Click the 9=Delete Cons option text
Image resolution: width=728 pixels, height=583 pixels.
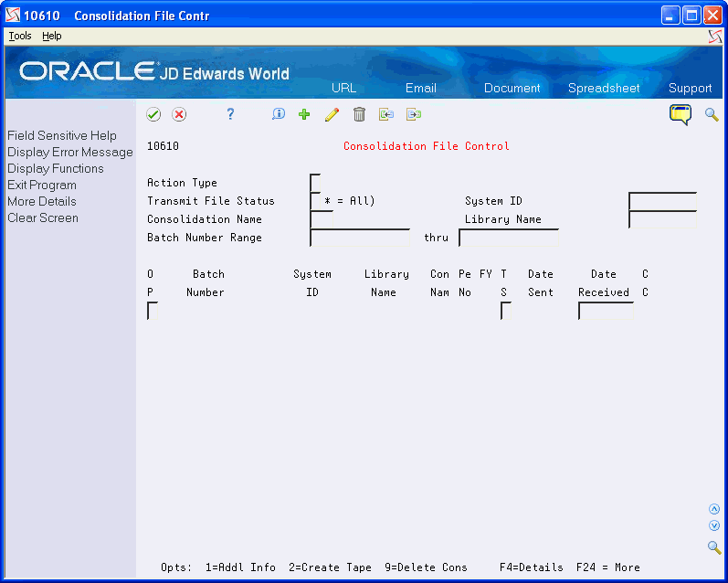pyautogui.click(x=426, y=567)
